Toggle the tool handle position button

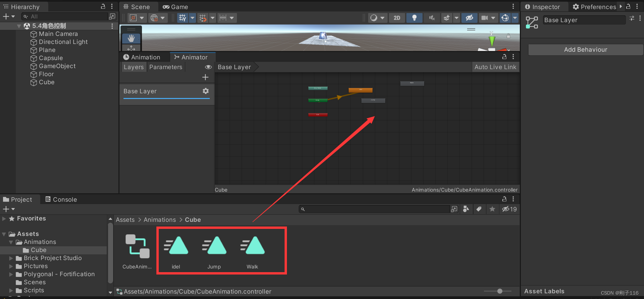point(133,18)
